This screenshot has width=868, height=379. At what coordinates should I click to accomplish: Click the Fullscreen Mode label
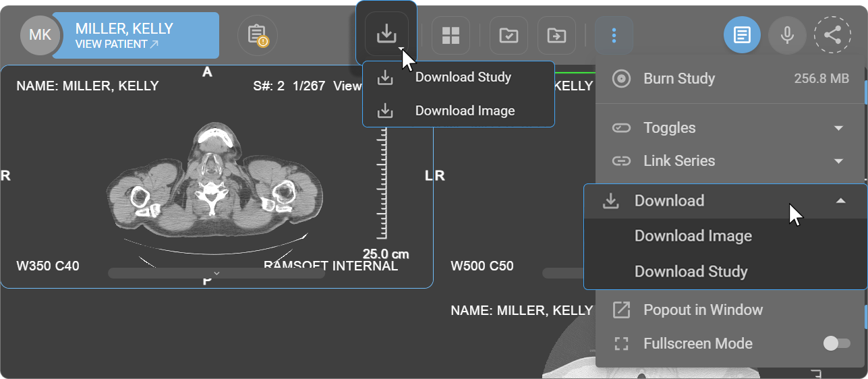click(698, 344)
